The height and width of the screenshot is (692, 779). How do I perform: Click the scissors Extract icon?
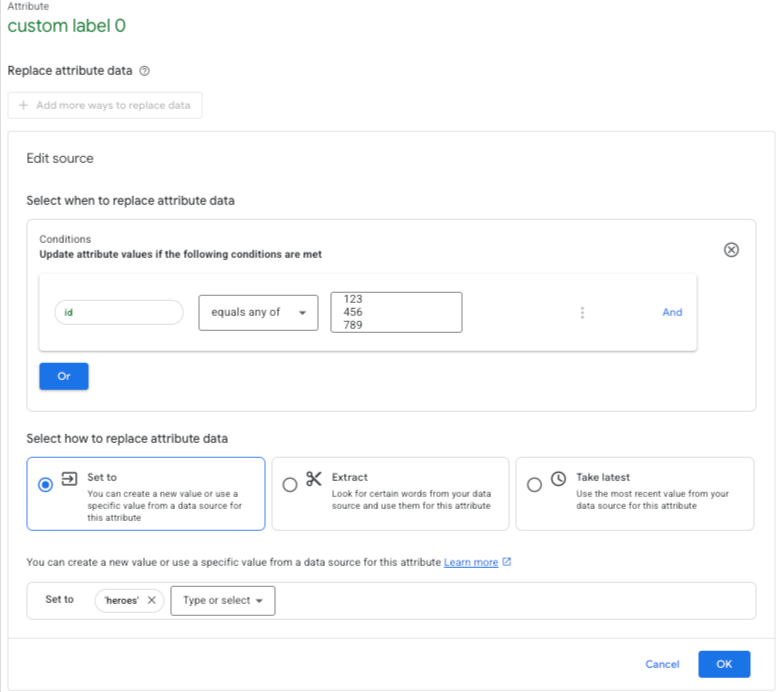pyautogui.click(x=313, y=478)
